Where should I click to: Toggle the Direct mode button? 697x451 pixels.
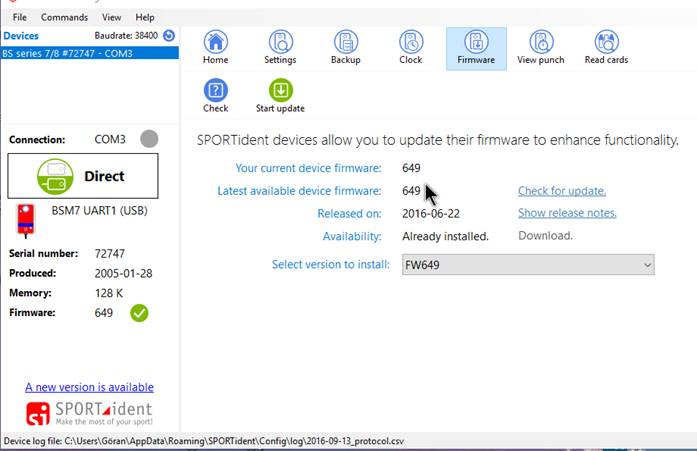83,176
